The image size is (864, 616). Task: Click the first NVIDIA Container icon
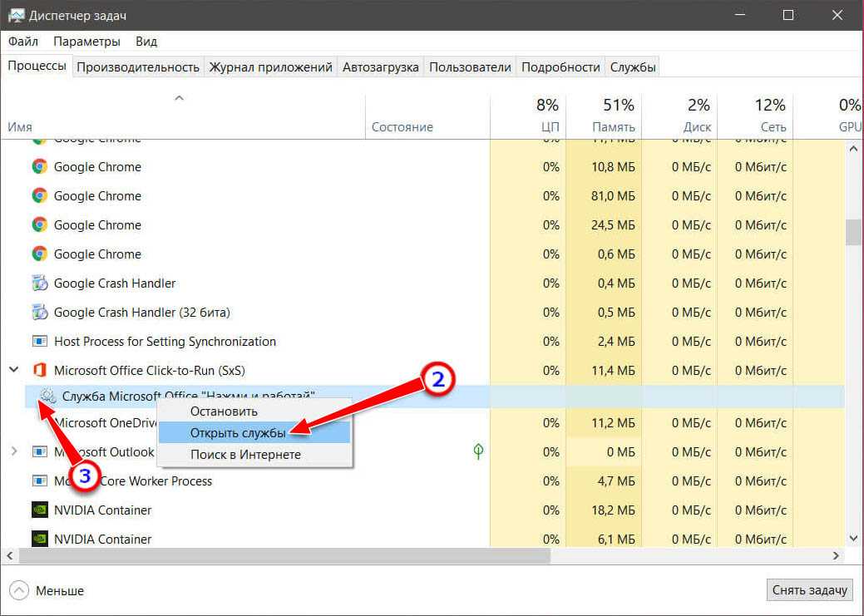tap(39, 510)
